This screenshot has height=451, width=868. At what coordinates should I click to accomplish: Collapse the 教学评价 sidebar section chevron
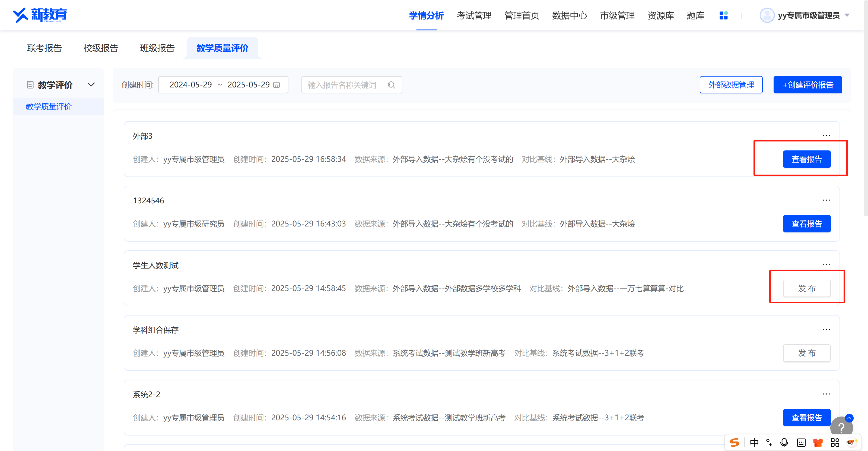click(91, 85)
